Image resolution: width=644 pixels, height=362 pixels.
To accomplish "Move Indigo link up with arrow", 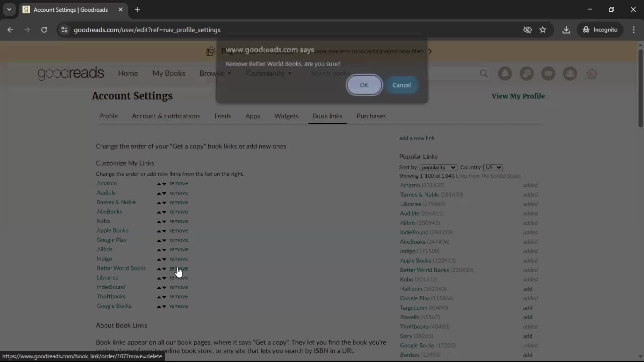I will [x=159, y=259].
